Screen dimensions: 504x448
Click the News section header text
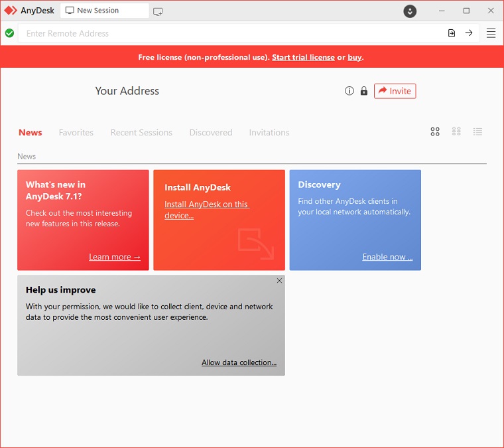click(27, 157)
